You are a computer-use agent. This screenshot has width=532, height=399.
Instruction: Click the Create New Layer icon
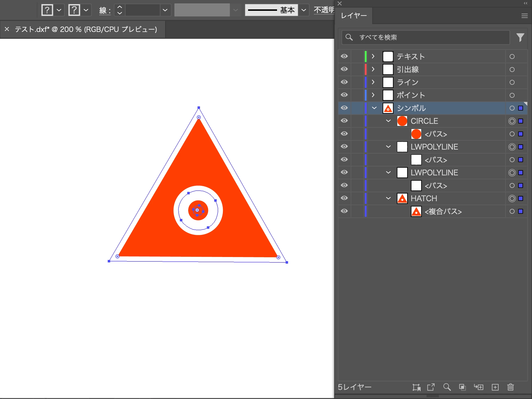pos(495,387)
